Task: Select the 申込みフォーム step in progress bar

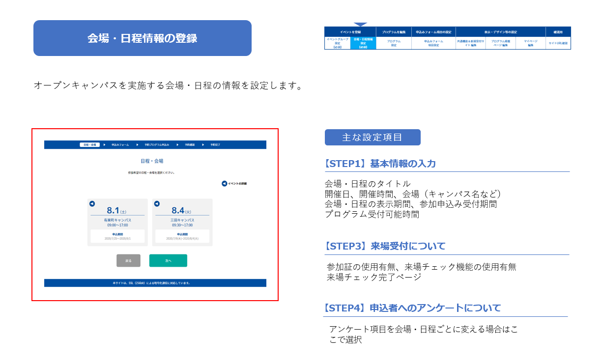Action: [x=120, y=145]
